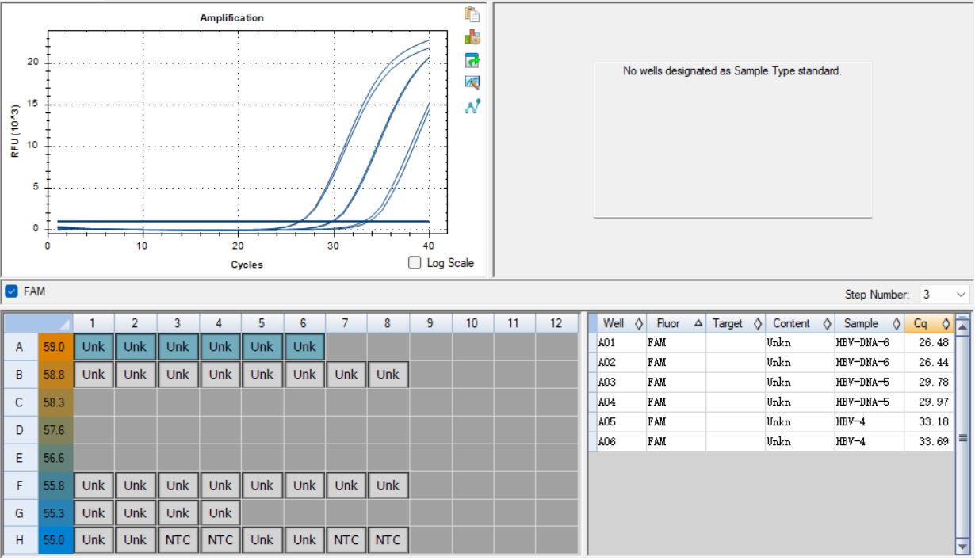Click the Step Number value field
This screenshot has height=560, width=975.
(937, 295)
